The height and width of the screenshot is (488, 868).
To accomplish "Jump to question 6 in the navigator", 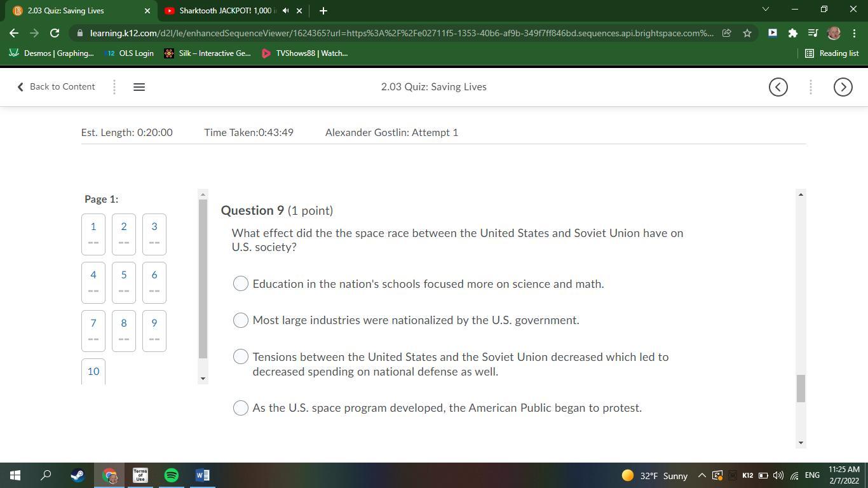I will click(154, 283).
